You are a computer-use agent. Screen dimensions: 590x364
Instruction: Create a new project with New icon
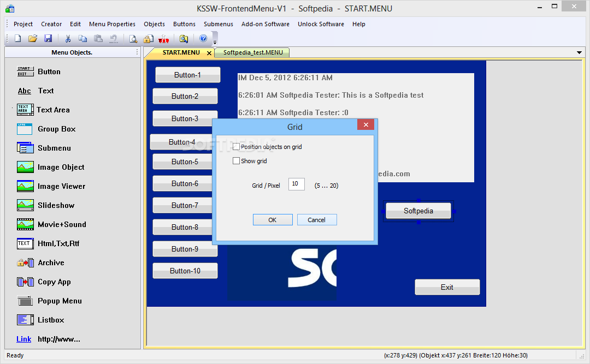[x=17, y=38]
